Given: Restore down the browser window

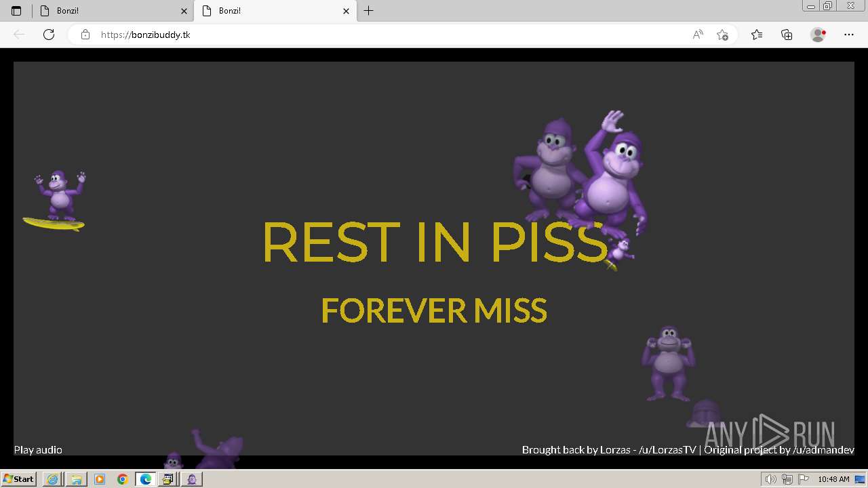Looking at the screenshot, I should tap(828, 5).
